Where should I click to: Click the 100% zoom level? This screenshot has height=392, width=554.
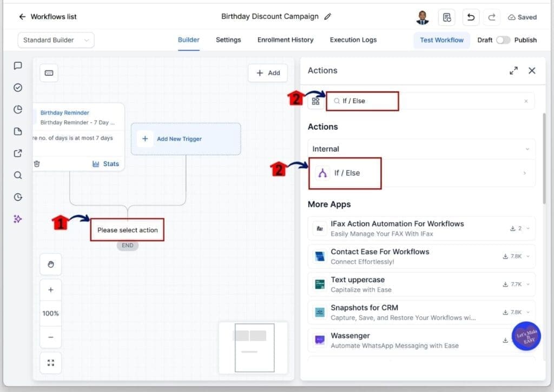(x=51, y=313)
